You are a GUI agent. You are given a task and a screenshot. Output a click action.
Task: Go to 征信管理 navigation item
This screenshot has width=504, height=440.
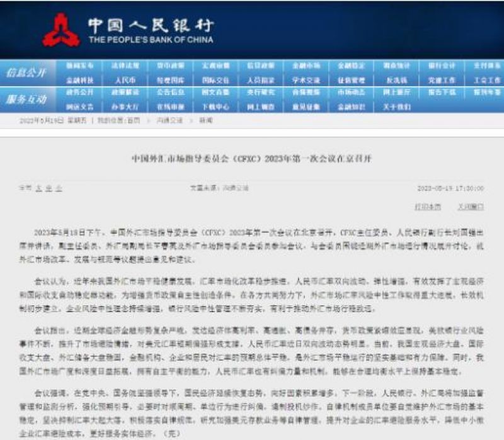pyautogui.click(x=352, y=81)
